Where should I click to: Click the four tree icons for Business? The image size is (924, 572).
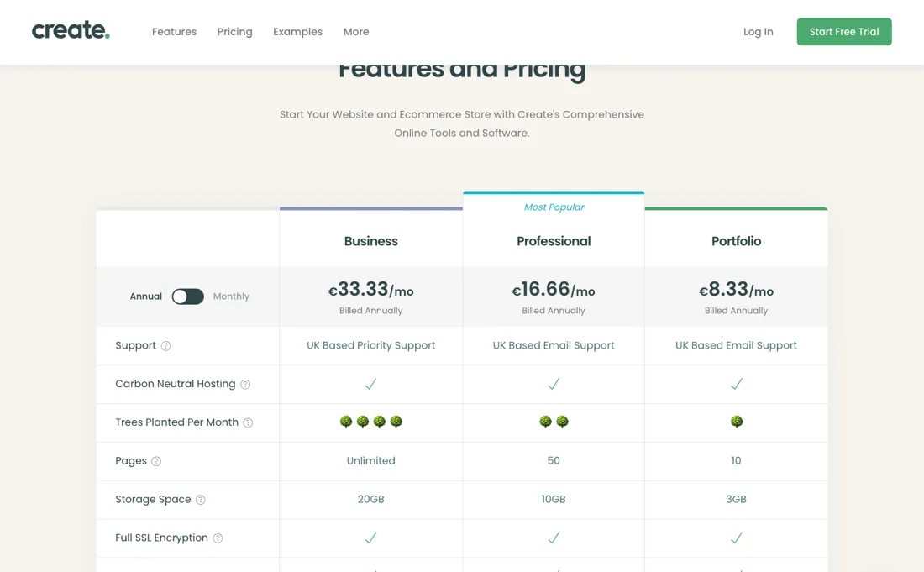pos(371,422)
